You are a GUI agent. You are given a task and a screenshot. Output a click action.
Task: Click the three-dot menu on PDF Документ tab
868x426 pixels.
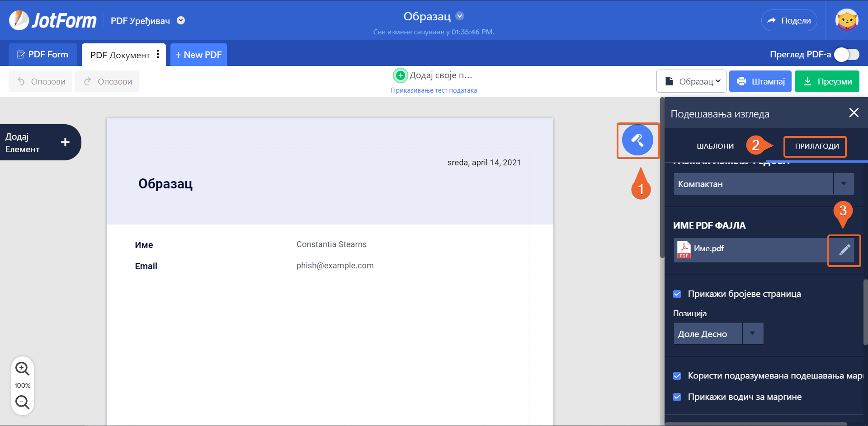click(158, 54)
